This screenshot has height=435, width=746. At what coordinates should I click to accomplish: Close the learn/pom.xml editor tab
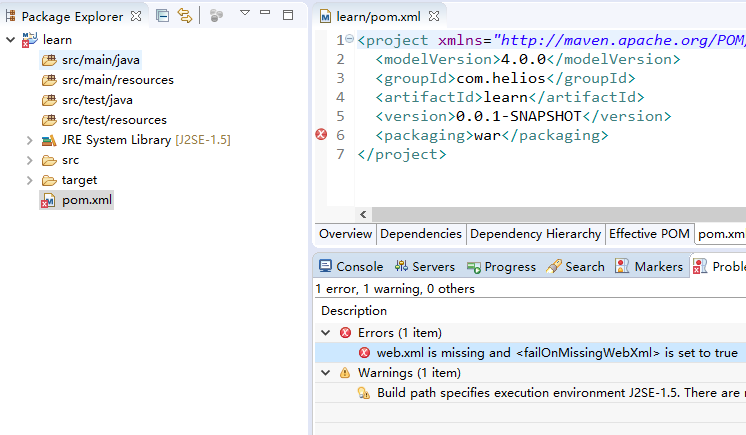pyautogui.click(x=433, y=16)
